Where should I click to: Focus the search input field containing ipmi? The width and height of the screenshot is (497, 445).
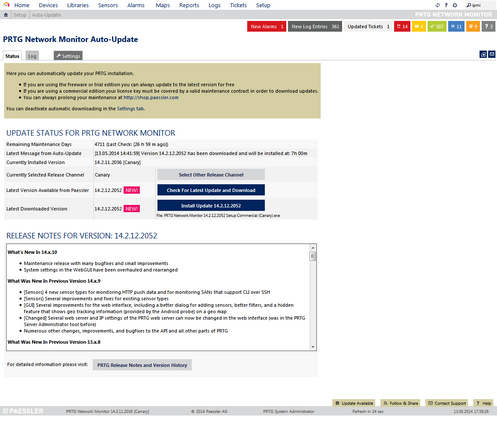[x=480, y=5]
